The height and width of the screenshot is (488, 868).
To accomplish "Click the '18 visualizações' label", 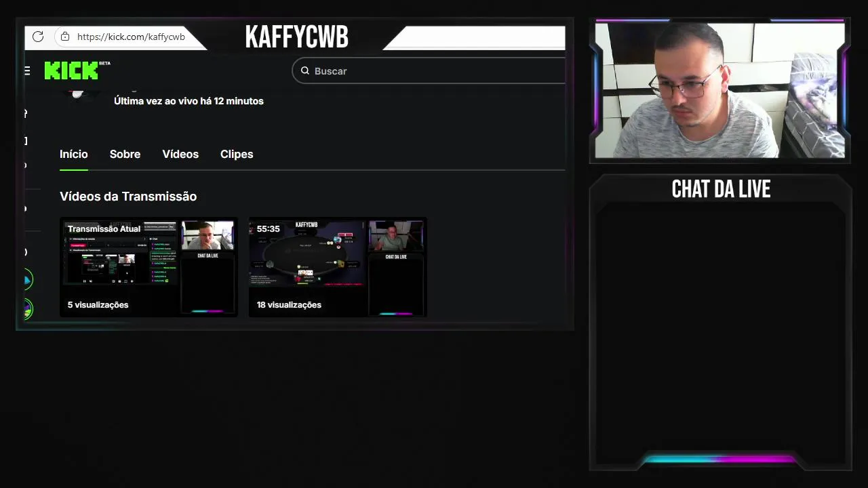I will coord(289,305).
